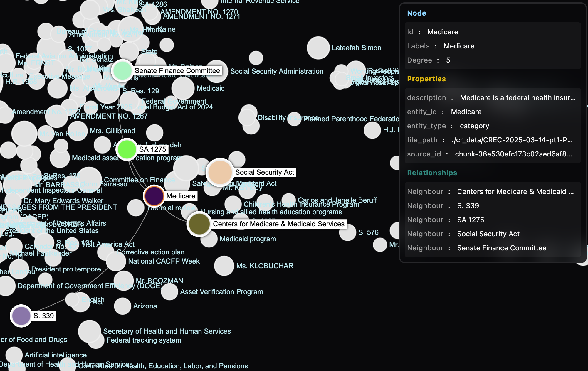The height and width of the screenshot is (371, 588).
Task: Open neighbour Social Security Act in panel
Action: [488, 234]
